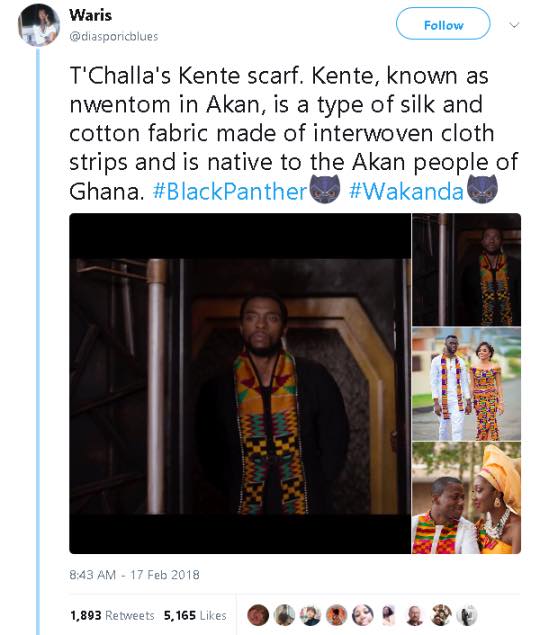Viewport: 540px width, 635px height.
Task: Open the #Wakanda hashtag
Action: [x=406, y=191]
